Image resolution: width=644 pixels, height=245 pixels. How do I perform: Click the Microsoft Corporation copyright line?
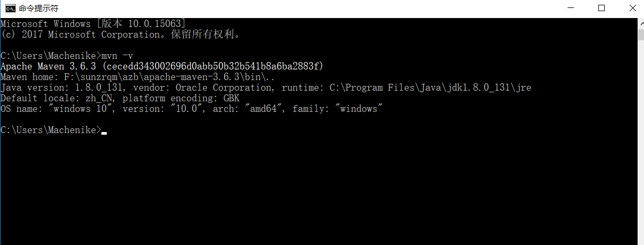click(121, 34)
